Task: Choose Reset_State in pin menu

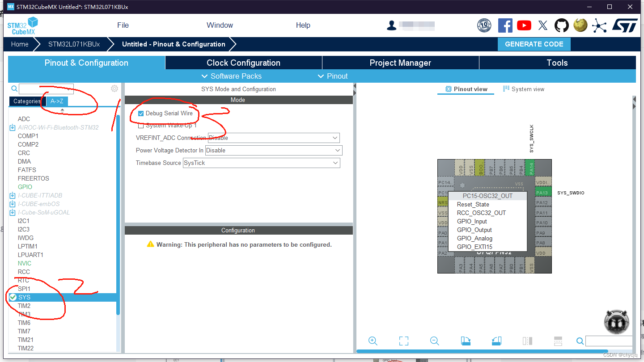Action: tap(473, 204)
